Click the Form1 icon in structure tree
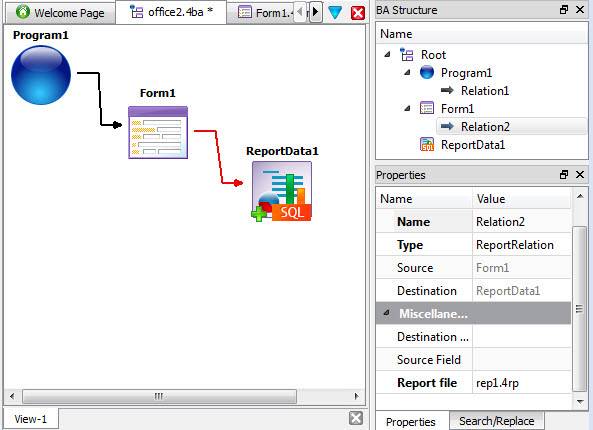This screenshot has width=593, height=430. pos(427,109)
